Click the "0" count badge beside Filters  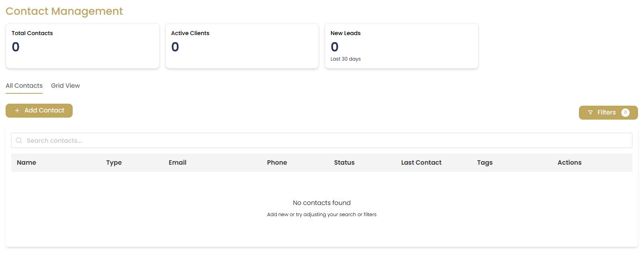(625, 112)
